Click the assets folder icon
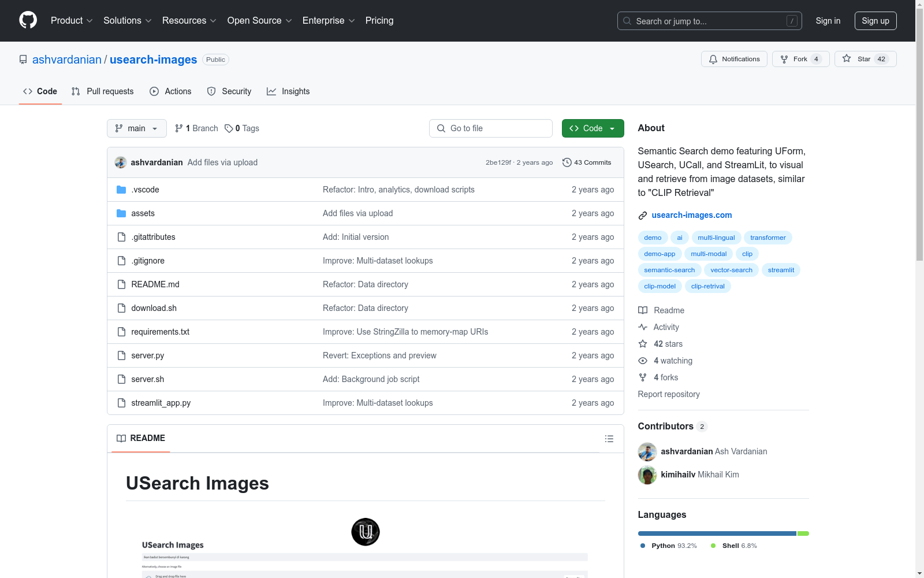Viewport: 924px width, 578px height. 121,213
